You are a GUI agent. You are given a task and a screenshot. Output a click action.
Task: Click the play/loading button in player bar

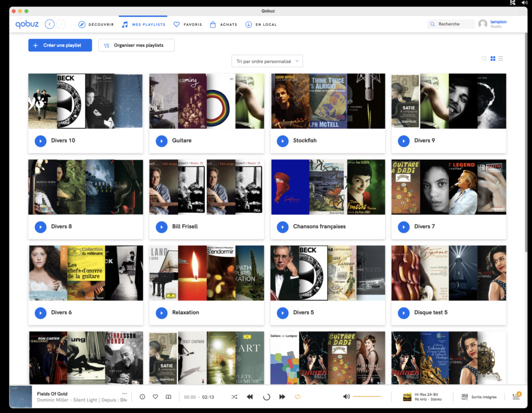point(267,397)
